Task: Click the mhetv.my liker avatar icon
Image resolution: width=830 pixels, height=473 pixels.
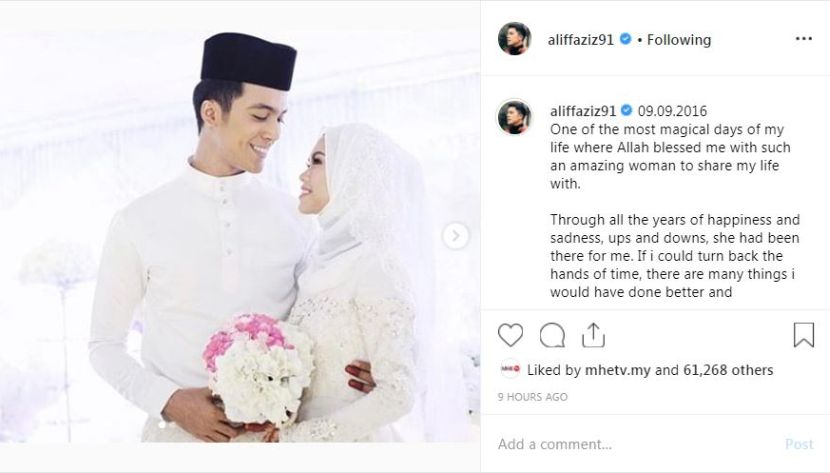Action: [510, 369]
